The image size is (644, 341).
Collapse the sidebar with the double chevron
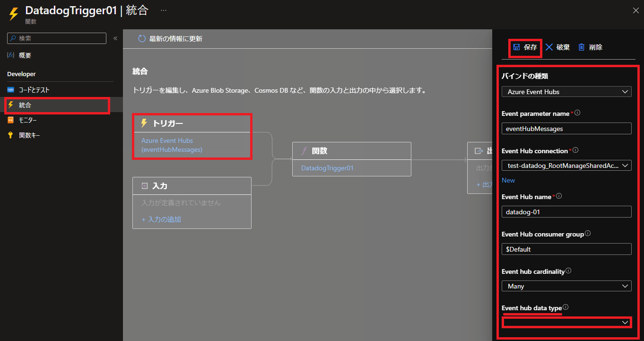[x=115, y=38]
